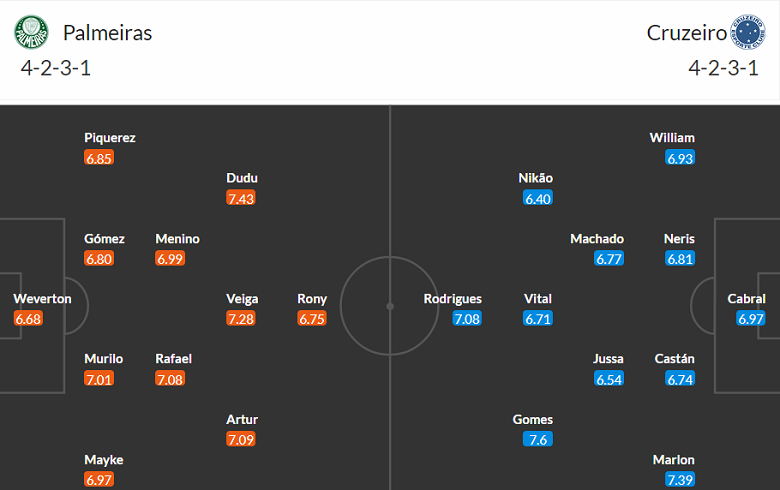Select Piquerez on the Palmeiras side
Image resolution: width=780 pixels, height=490 pixels.
110,138
